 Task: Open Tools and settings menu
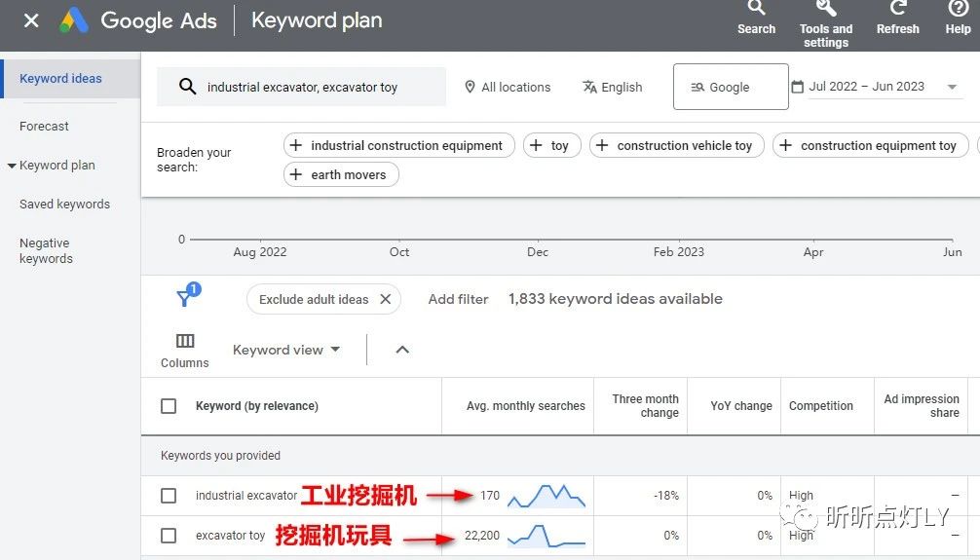(x=826, y=23)
